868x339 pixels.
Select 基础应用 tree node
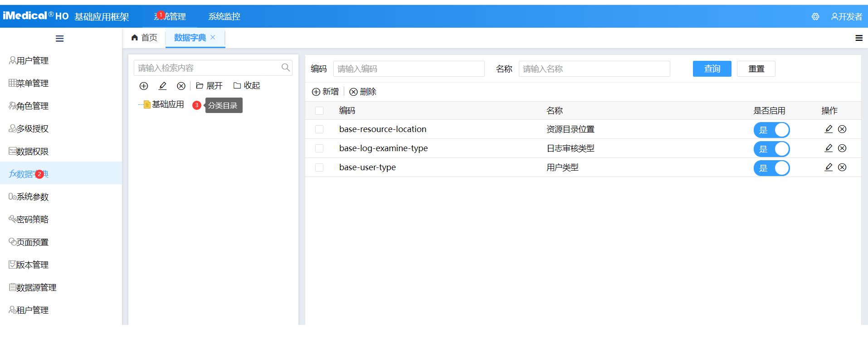pyautogui.click(x=168, y=105)
